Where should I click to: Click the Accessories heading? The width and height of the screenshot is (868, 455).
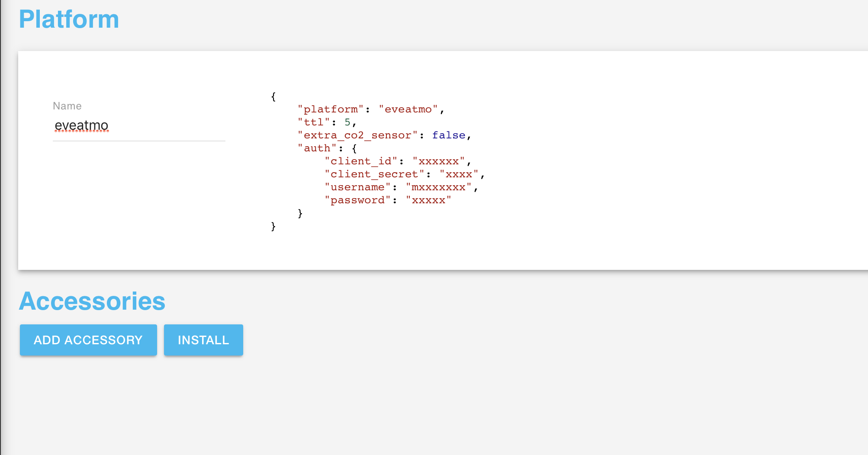click(92, 301)
